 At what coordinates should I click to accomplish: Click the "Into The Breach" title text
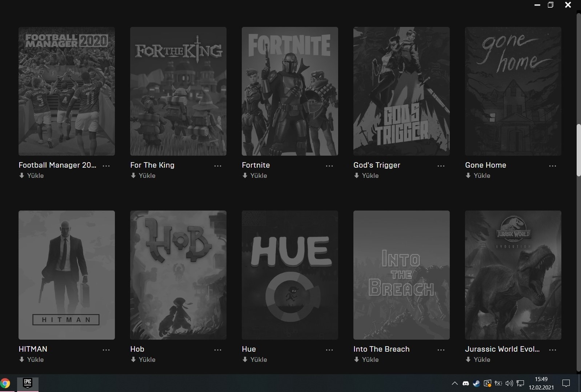click(x=381, y=349)
